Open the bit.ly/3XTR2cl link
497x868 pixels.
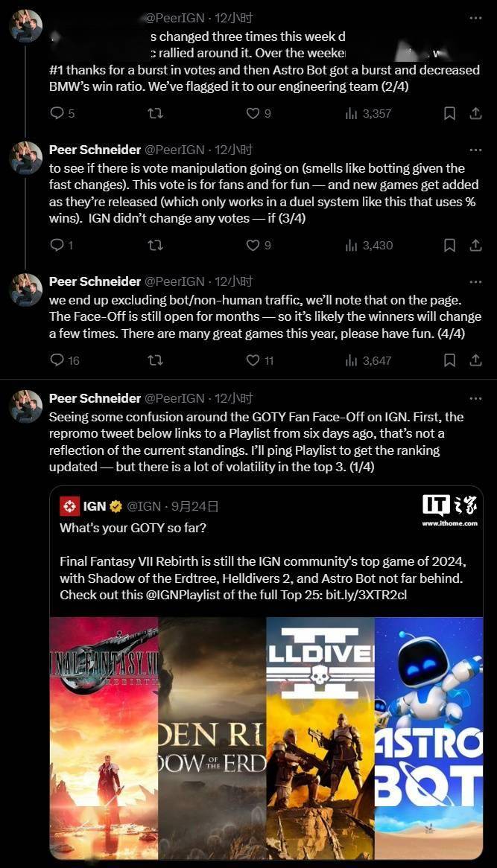(366, 596)
